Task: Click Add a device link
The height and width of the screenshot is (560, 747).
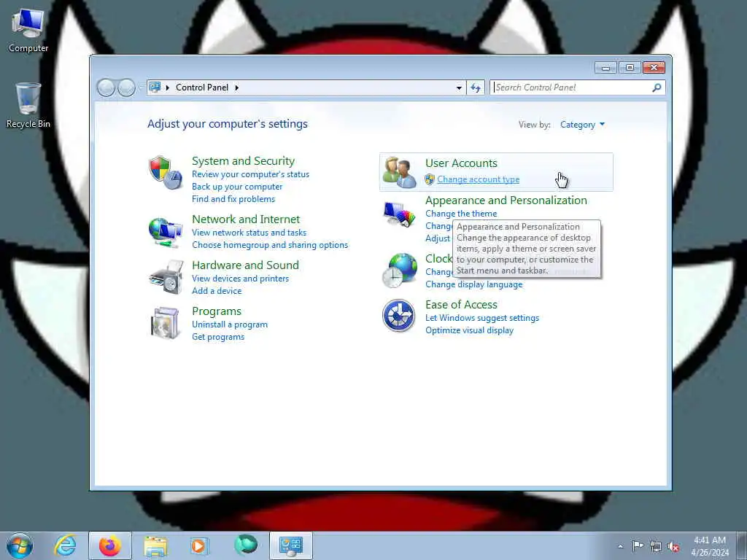Action: [217, 291]
